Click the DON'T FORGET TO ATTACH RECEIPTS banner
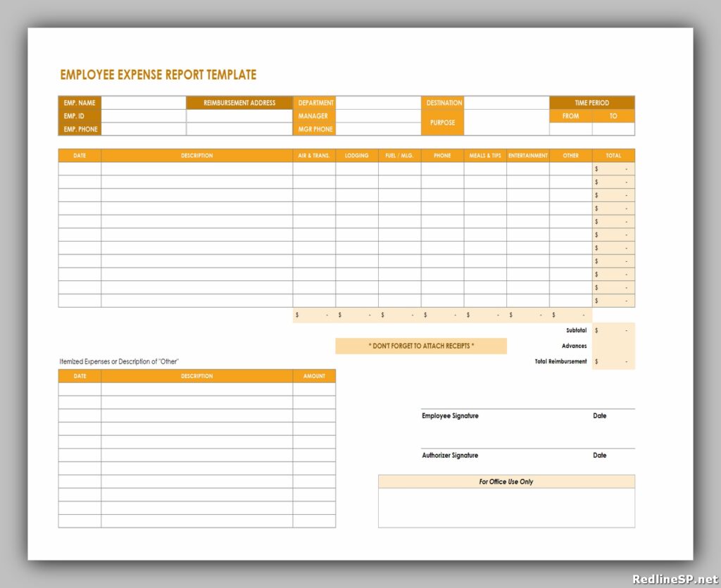The image size is (721, 588). coord(421,346)
